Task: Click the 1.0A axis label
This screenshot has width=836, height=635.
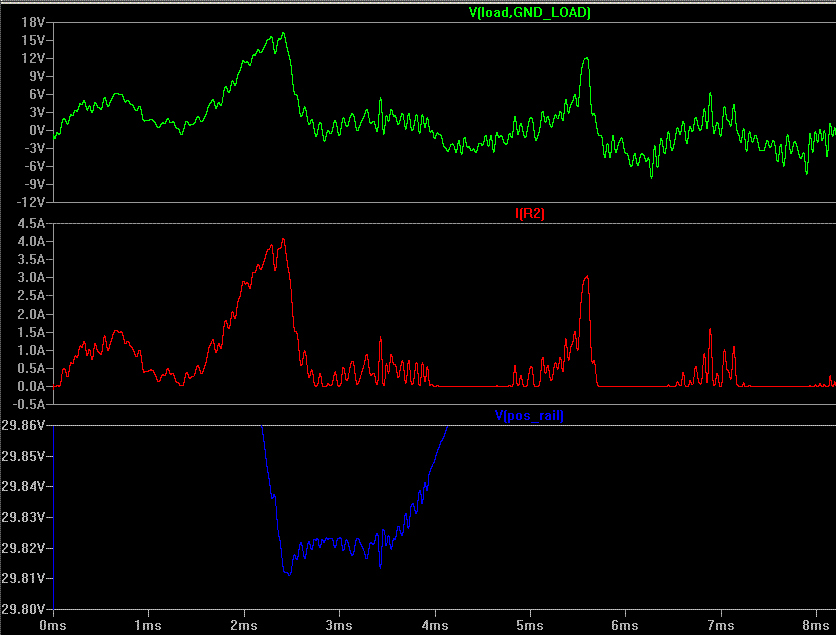Action: pos(31,350)
